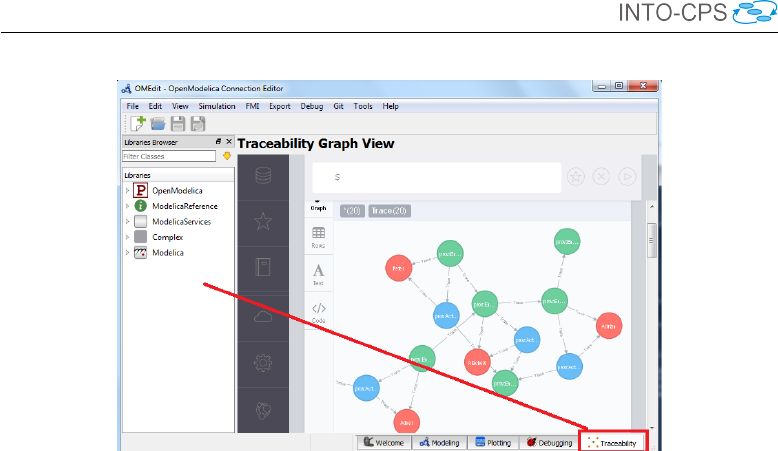
Task: Open the FMI menu
Action: click(x=253, y=106)
